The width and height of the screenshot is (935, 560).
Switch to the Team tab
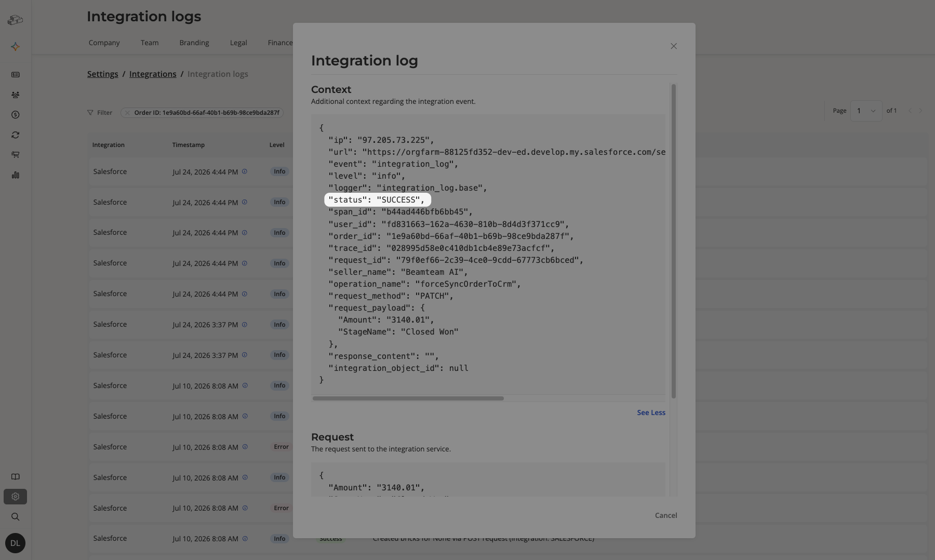[x=150, y=43]
